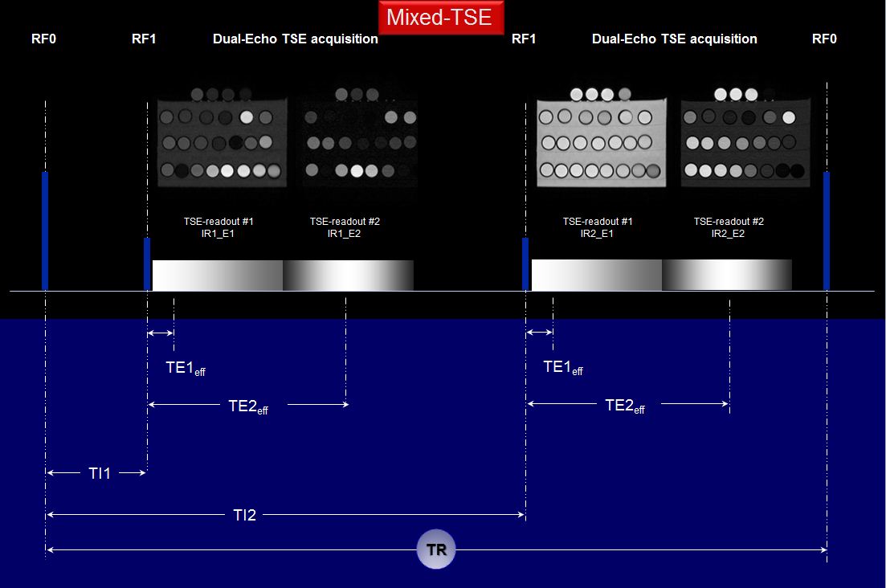Image resolution: width=886 pixels, height=588 pixels.
Task: Select the IR2_E2 phantom image
Action: click(x=745, y=138)
